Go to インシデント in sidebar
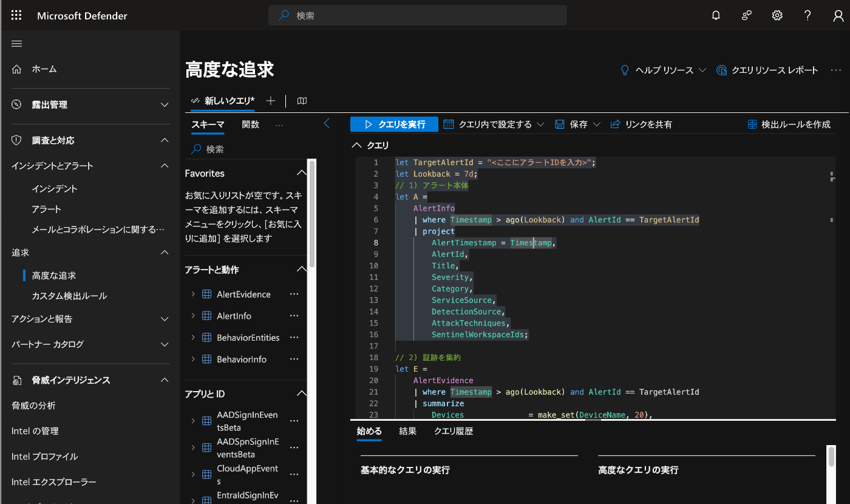850x504 pixels. [x=55, y=188]
